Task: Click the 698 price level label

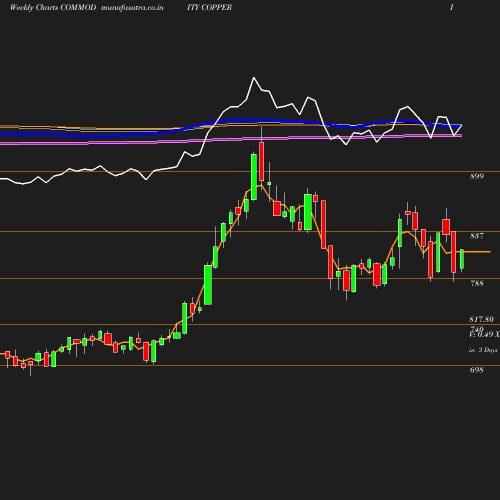Action: click(477, 370)
